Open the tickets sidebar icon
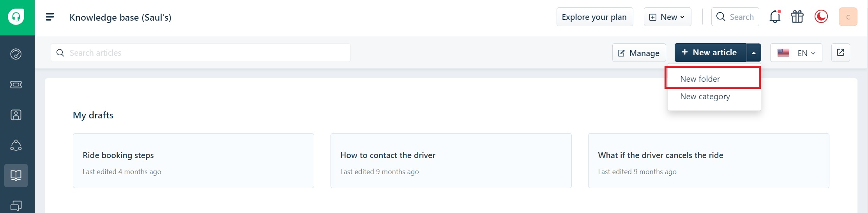Viewport: 868px width, 213px height. pyautogui.click(x=16, y=84)
